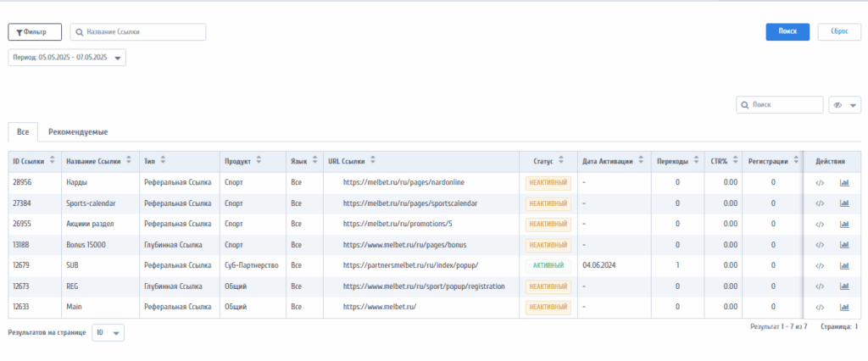Click the АКТИВНЫЙ status badge
Image resolution: width=868 pixels, height=361 pixels.
[x=548, y=266]
